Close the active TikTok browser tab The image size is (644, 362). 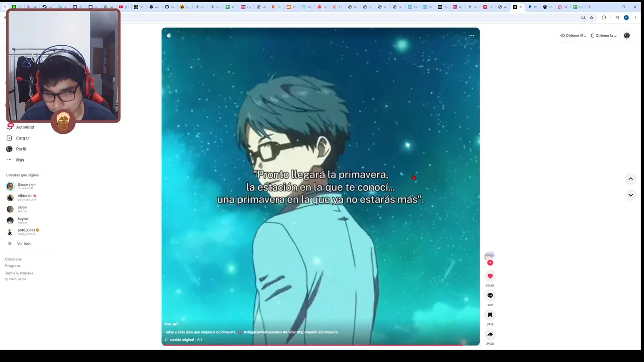(x=520, y=7)
